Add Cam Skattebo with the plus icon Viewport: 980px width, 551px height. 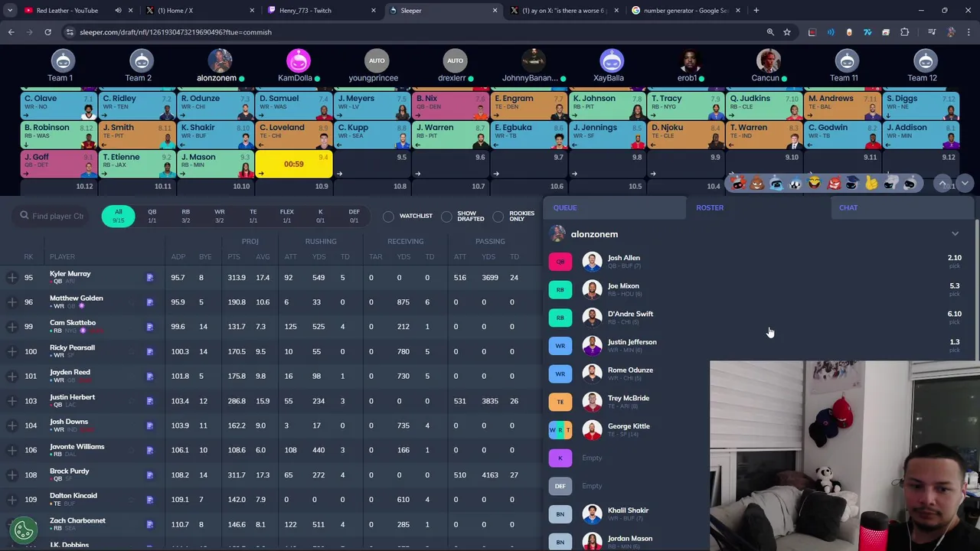12,327
